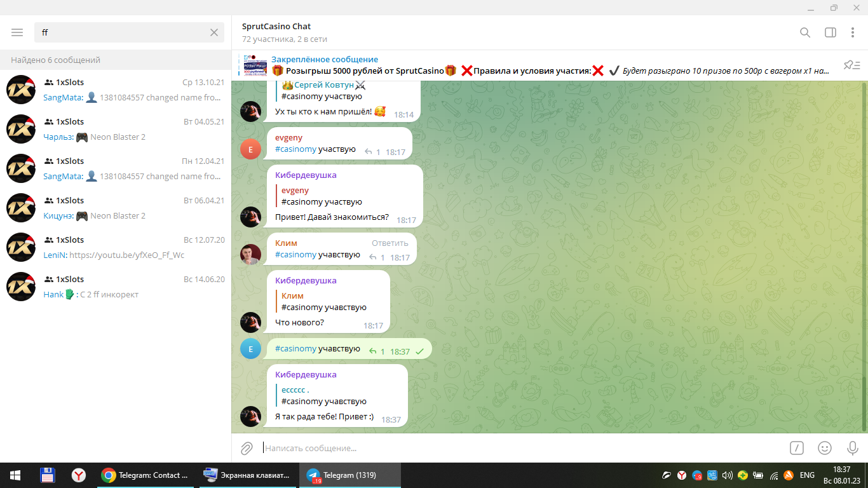Launch Yandex Browser from the taskbar
The width and height of the screenshot is (868, 488).
pos(79,475)
